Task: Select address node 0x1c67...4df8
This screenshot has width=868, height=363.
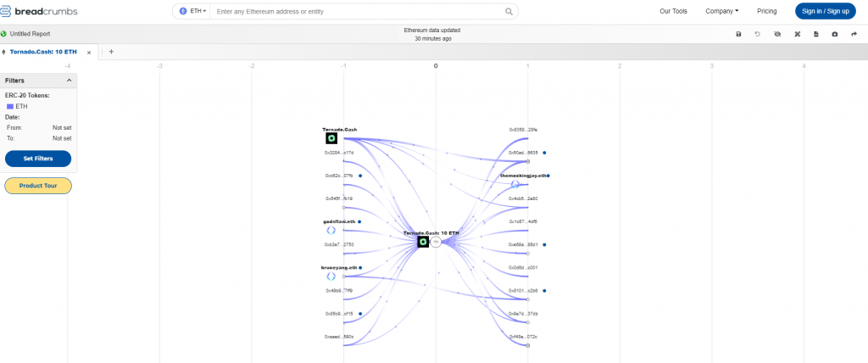Action: click(523, 221)
